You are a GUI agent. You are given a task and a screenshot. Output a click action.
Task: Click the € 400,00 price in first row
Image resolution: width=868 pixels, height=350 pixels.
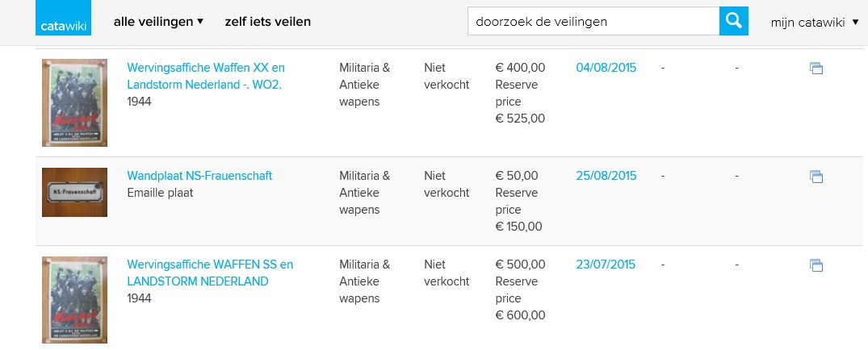click(x=520, y=68)
